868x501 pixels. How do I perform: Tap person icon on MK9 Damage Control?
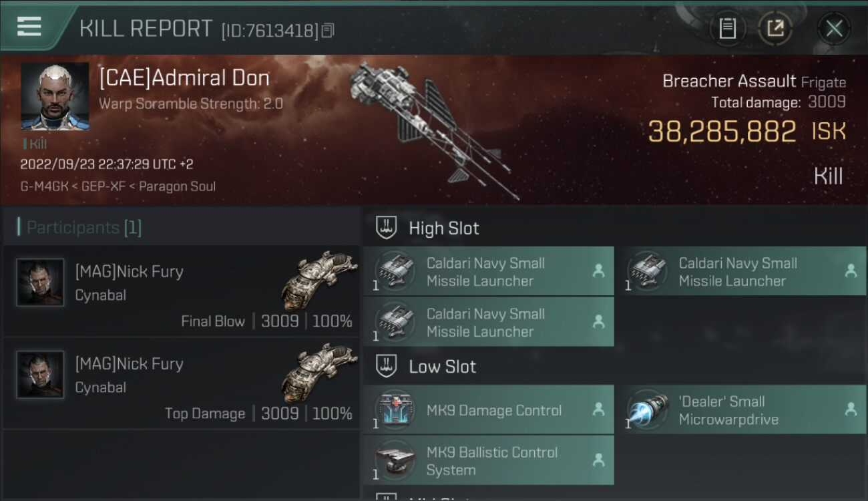(598, 409)
